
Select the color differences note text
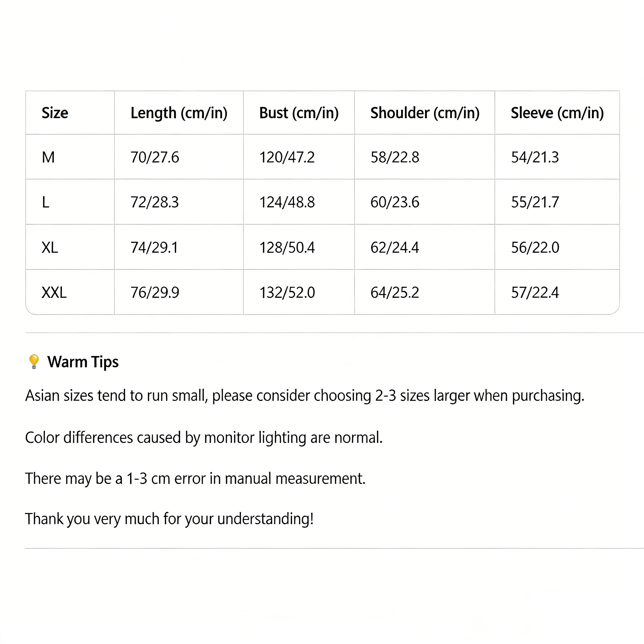click(204, 438)
